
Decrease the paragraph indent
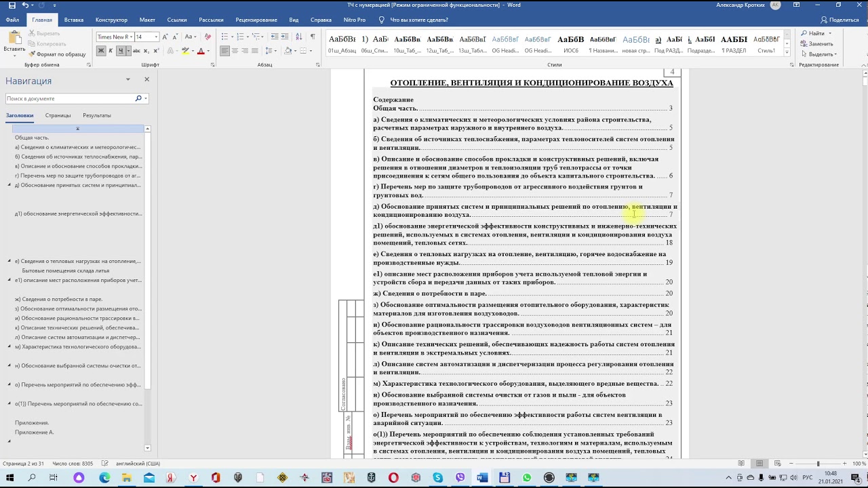[274, 37]
